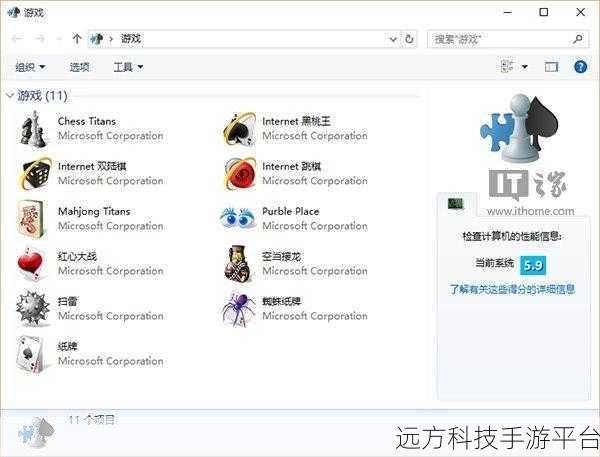This screenshot has width=600, height=457.
Task: Open the address bar history dropdown
Action: [393, 39]
